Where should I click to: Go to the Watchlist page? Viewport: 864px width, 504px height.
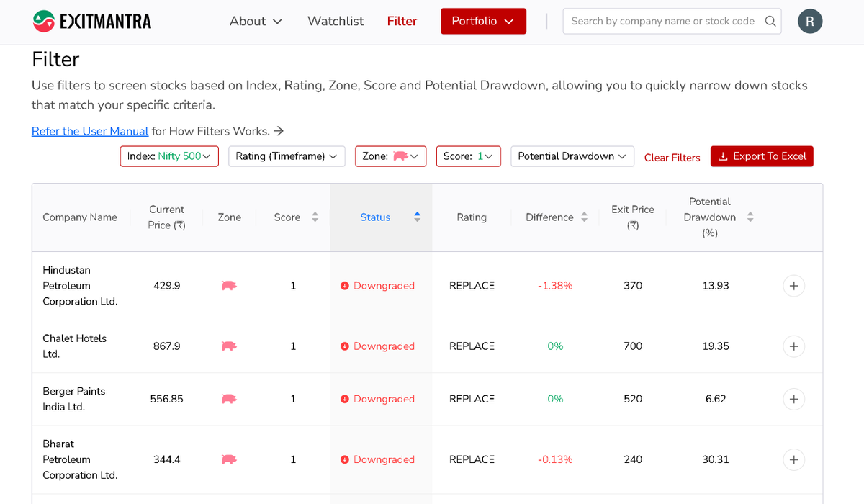(336, 21)
